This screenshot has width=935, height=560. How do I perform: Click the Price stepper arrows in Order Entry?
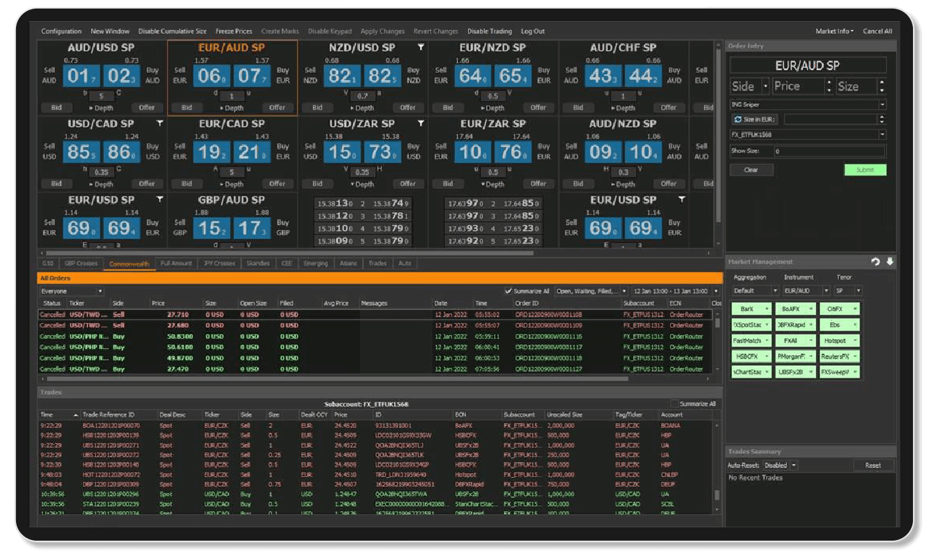[829, 87]
